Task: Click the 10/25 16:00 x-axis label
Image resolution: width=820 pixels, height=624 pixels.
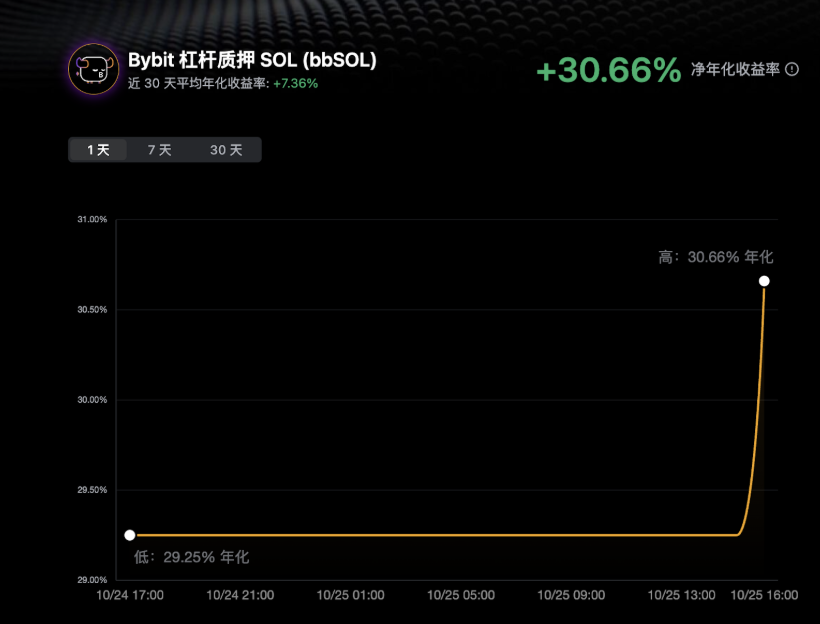Action: click(764, 595)
